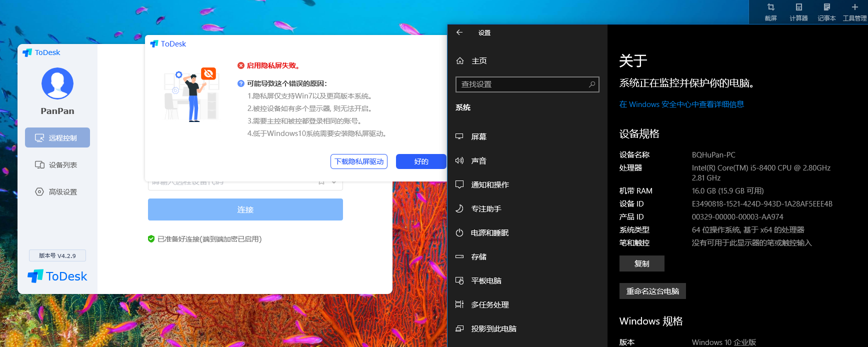The image size is (868, 347).
Task: Click the magnifier in the Settings search box
Action: 592,84
